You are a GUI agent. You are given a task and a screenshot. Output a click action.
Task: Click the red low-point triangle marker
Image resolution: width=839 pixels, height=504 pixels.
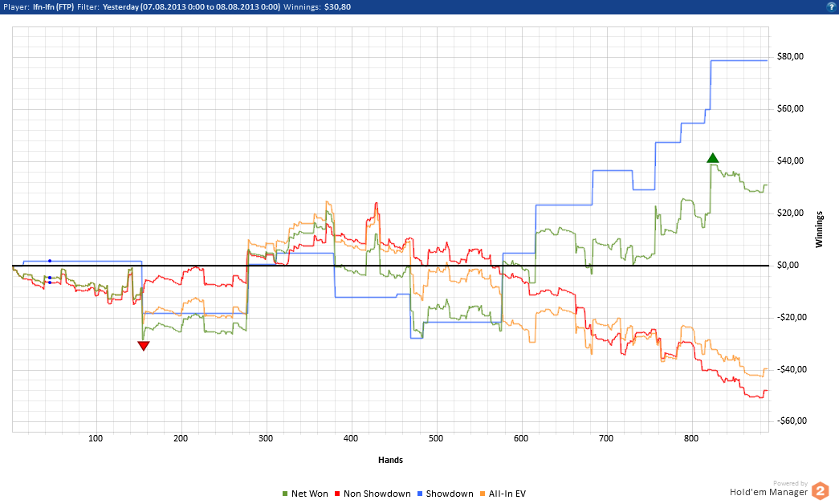144,346
